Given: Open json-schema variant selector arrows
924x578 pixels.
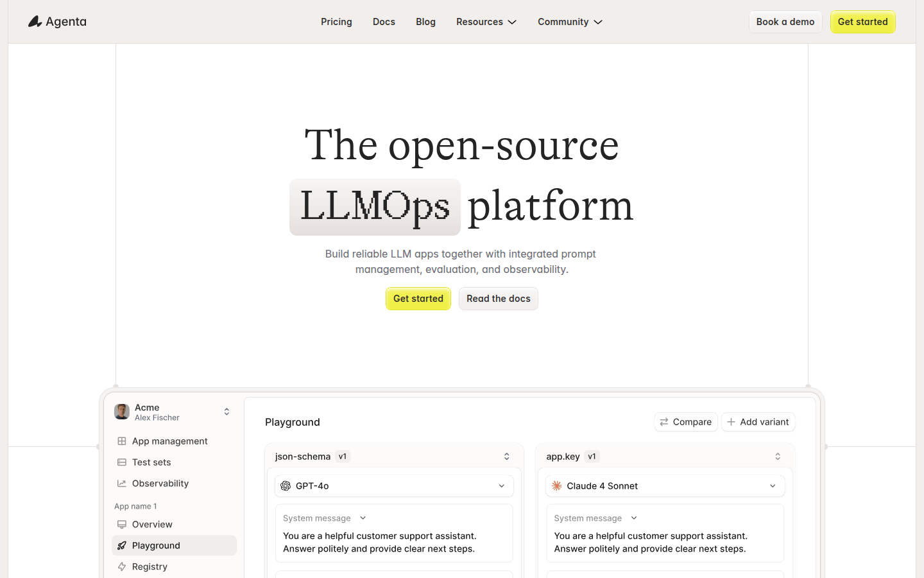Looking at the screenshot, I should pyautogui.click(x=506, y=457).
